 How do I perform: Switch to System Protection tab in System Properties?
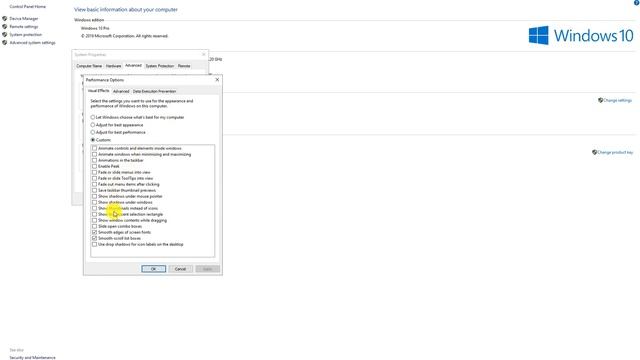(160, 66)
